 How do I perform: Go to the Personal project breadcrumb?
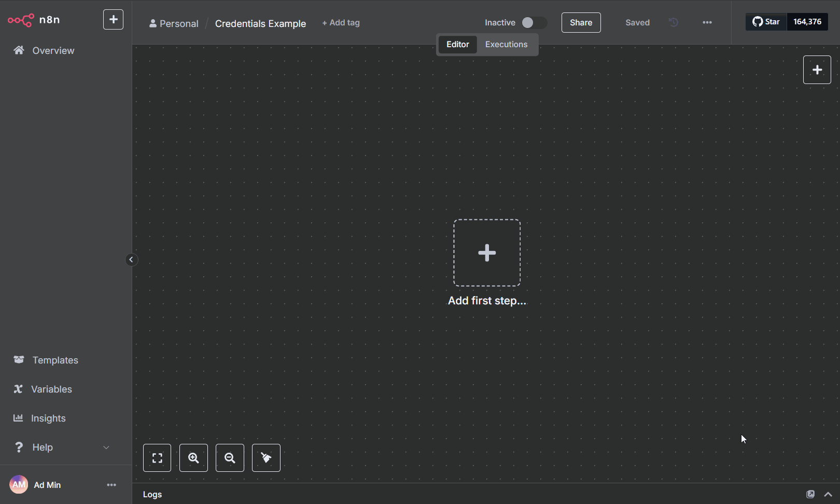(x=174, y=23)
